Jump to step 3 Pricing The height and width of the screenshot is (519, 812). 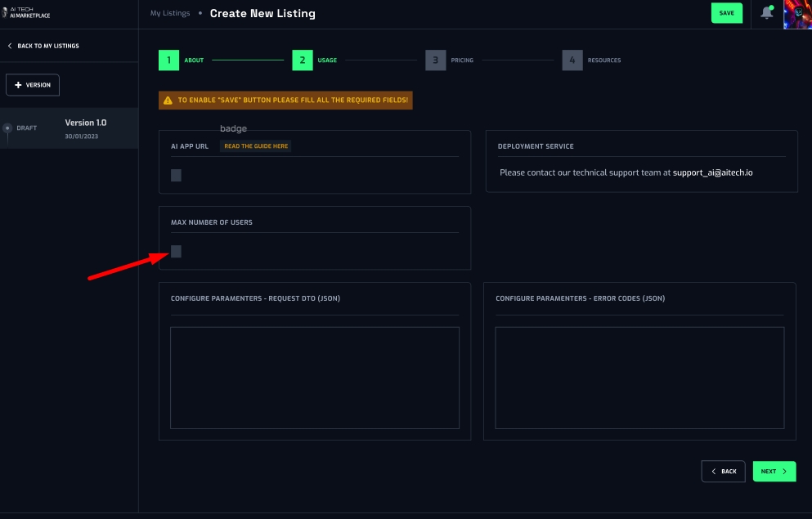coord(435,60)
